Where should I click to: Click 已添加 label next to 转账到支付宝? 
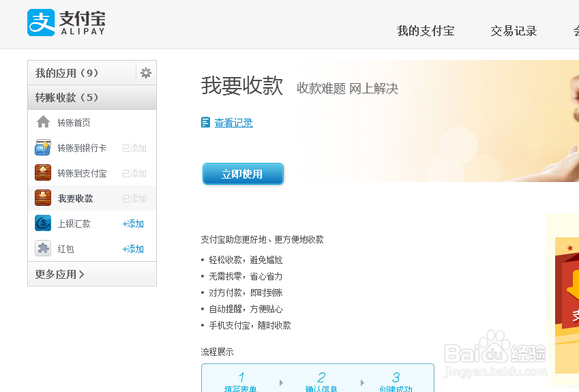134,173
